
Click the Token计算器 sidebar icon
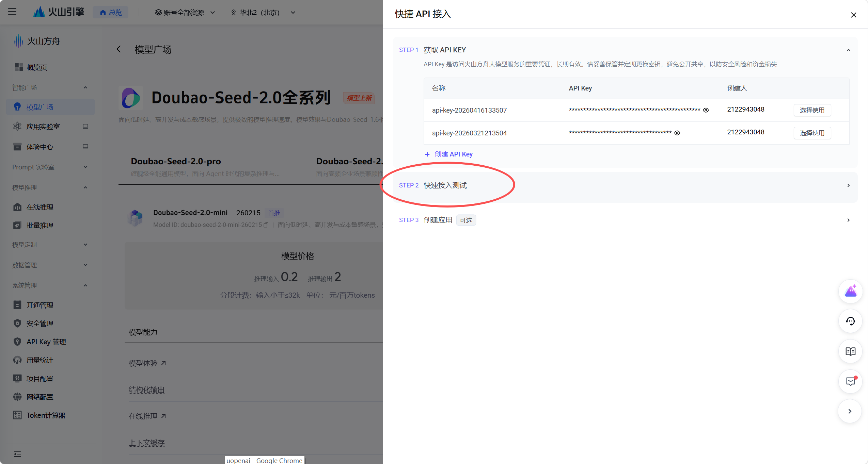[17, 415]
